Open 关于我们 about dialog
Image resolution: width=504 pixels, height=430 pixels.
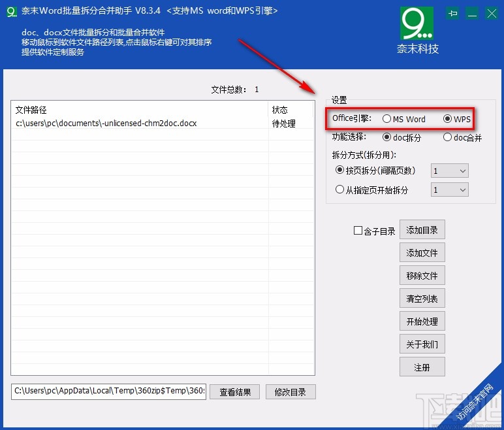[422, 344]
